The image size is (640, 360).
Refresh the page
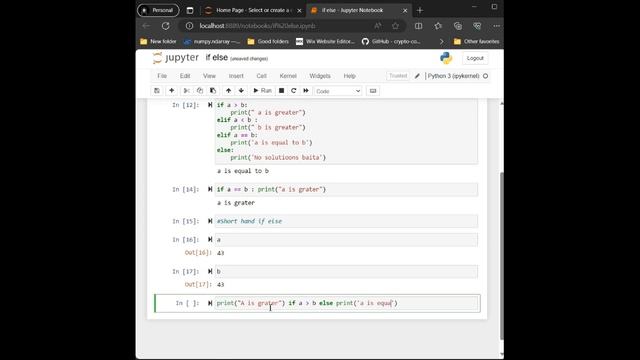165,26
